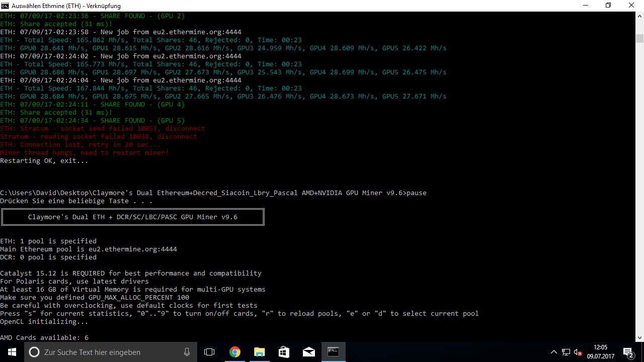Click the line 'DCR: 0 pool is specified'
Screen dimensions: 644x362
(48, 257)
